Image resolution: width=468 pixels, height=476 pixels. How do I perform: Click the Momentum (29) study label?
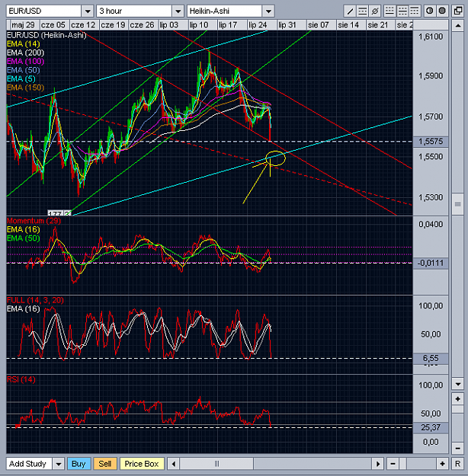pyautogui.click(x=34, y=221)
